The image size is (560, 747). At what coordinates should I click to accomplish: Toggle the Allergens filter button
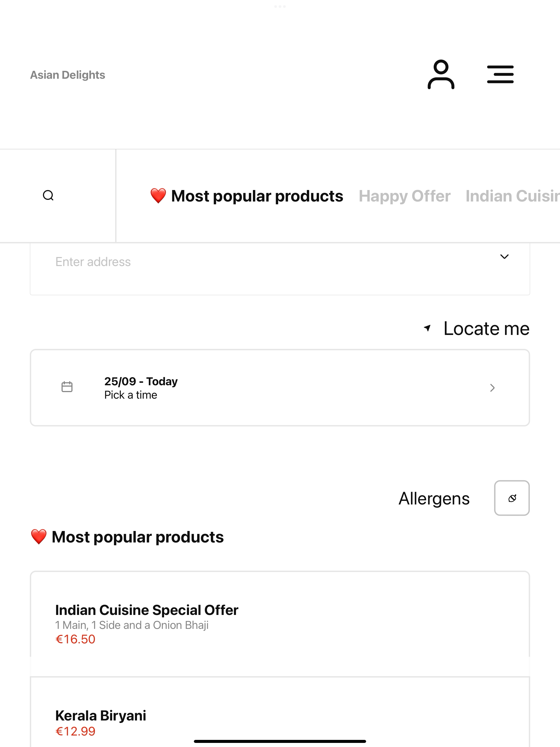click(x=512, y=498)
